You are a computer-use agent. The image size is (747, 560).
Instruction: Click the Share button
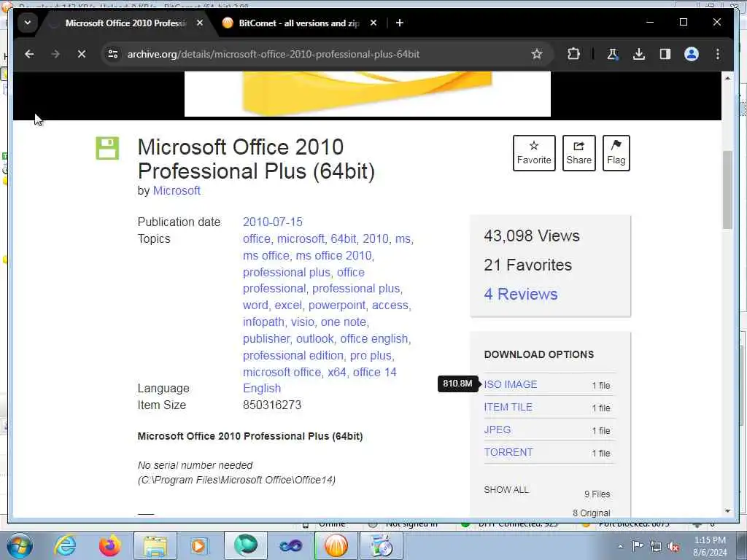[578, 153]
